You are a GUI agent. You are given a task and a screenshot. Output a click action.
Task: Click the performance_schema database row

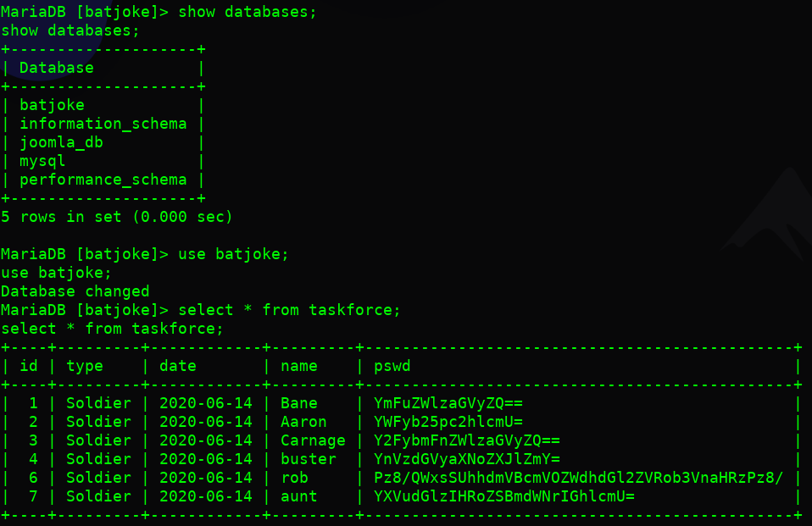click(x=103, y=180)
